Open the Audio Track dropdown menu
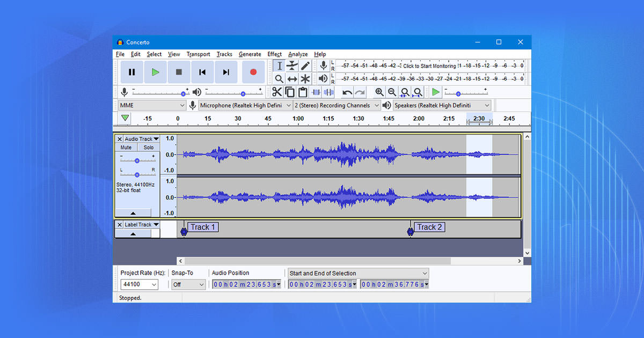Screen dimensions: 644x338 coord(142,139)
